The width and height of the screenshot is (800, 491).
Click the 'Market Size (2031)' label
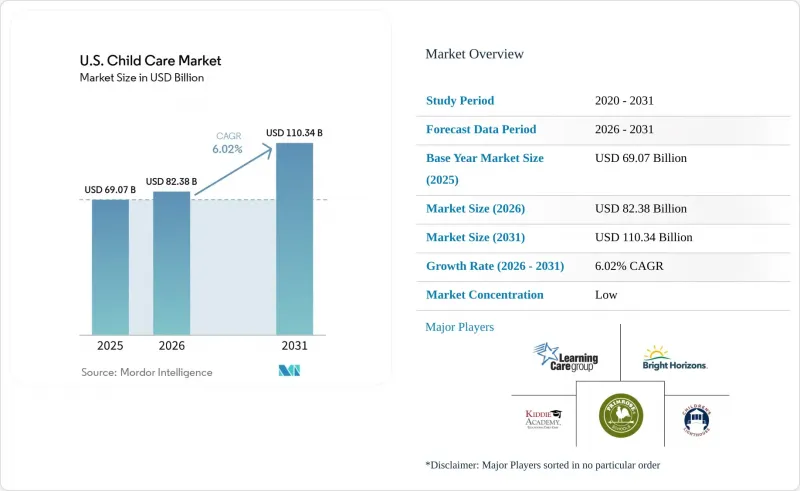(476, 237)
